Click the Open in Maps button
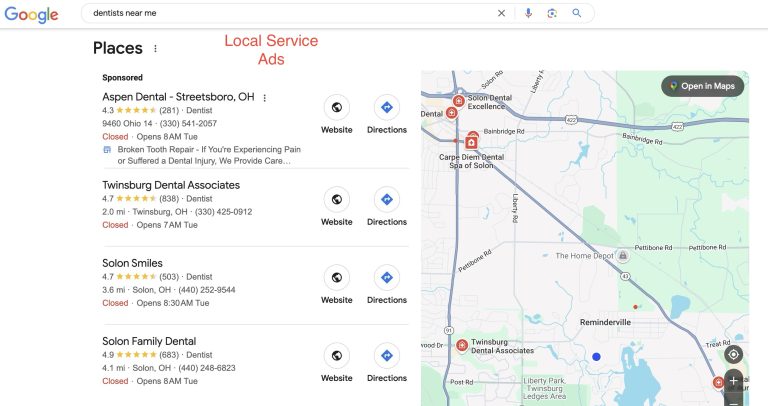The height and width of the screenshot is (406, 768). (702, 86)
